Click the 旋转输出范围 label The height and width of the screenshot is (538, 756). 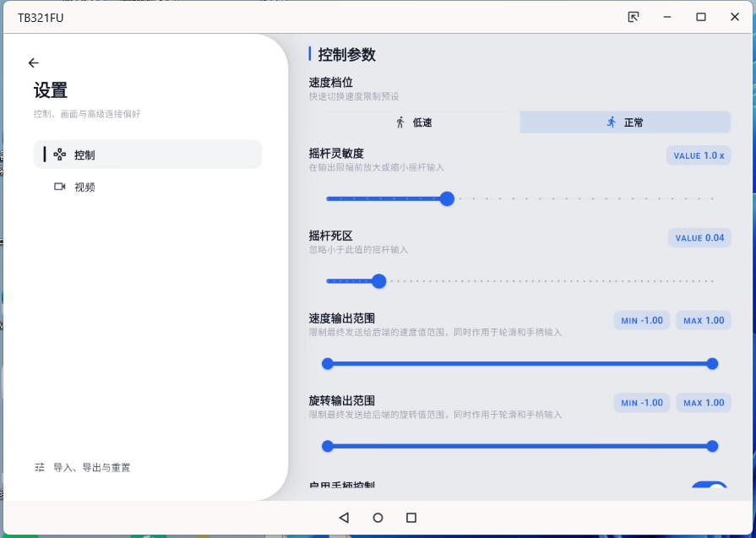coord(342,400)
